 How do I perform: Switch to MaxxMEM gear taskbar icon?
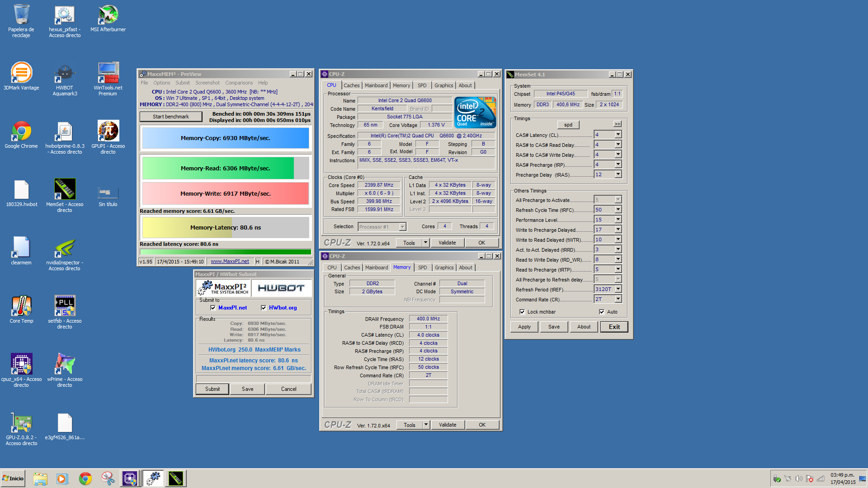point(153,479)
